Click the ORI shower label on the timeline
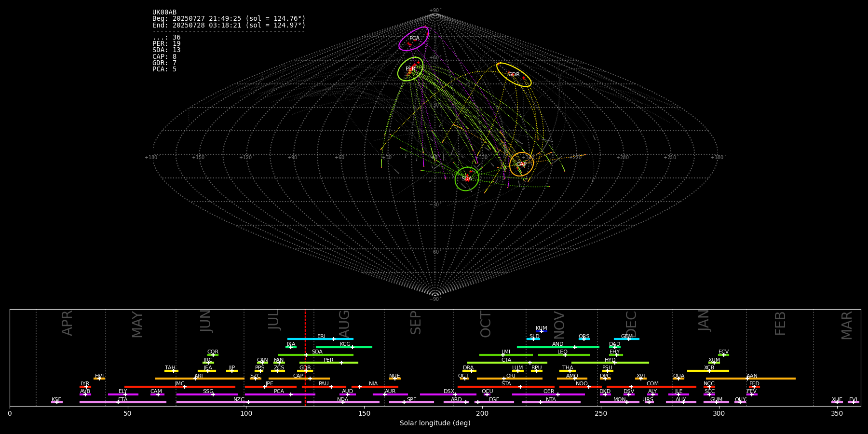This screenshot has width=868, height=434. [x=511, y=376]
